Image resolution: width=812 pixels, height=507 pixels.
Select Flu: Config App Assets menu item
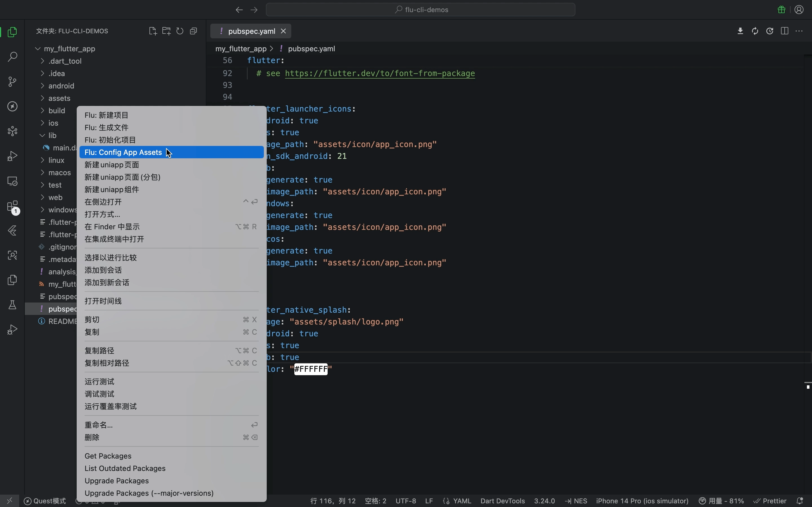(x=123, y=152)
